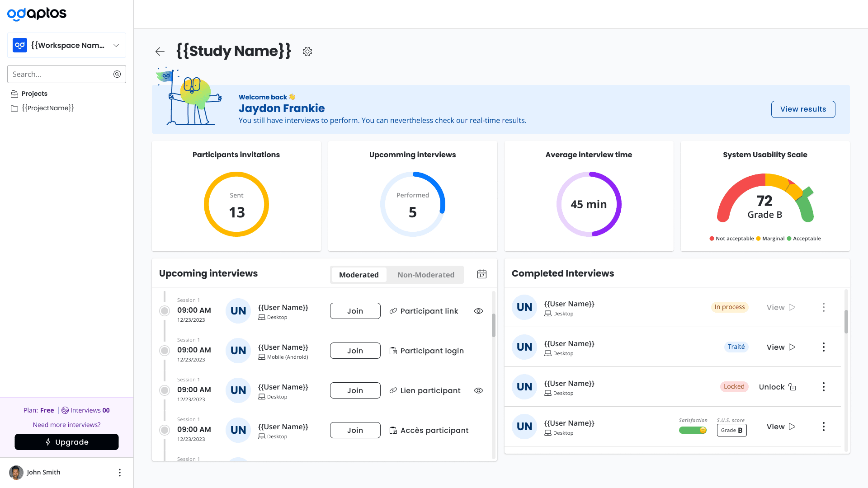Open study settings gear icon

[x=307, y=52]
